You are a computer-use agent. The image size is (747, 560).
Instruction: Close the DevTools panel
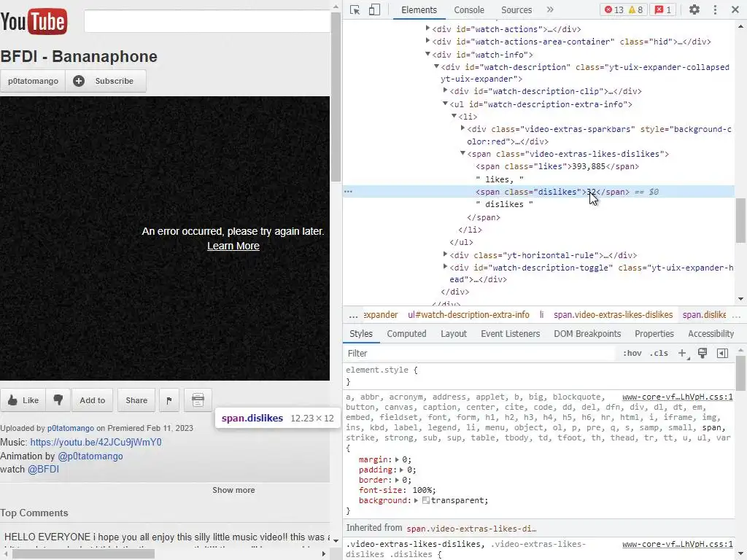click(735, 9)
